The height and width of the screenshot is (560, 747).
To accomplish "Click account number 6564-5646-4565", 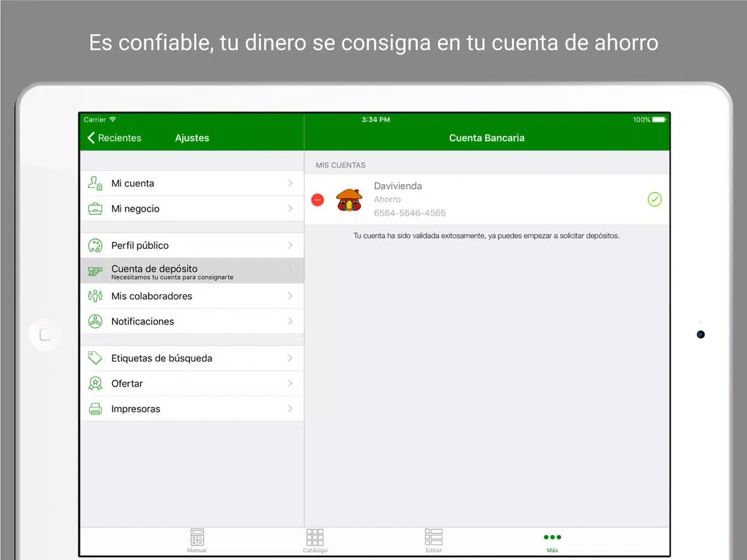I will [410, 213].
